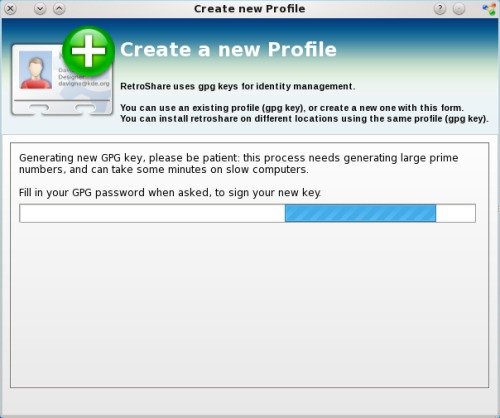The image size is (500, 418).
Task: Click the empty left part of progress bar
Action: 152,213
